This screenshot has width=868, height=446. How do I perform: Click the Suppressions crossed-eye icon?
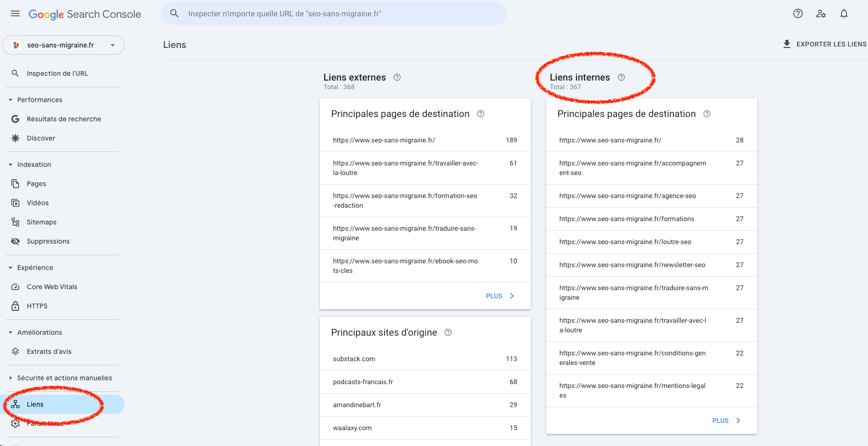15,241
